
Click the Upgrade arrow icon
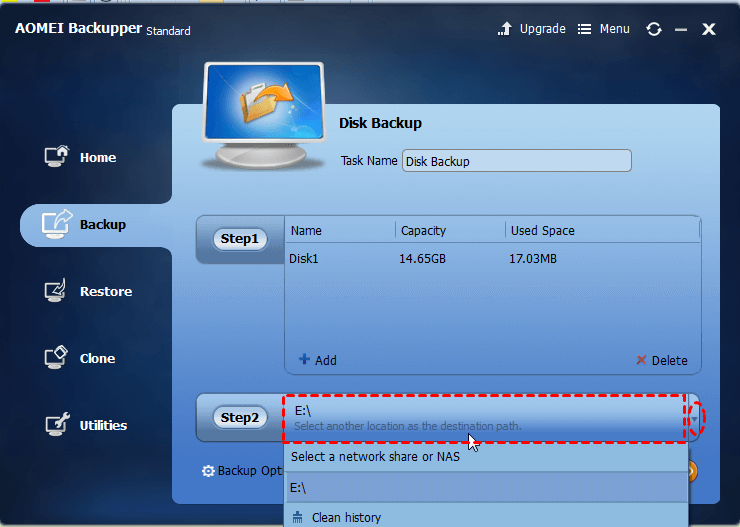pyautogui.click(x=505, y=29)
